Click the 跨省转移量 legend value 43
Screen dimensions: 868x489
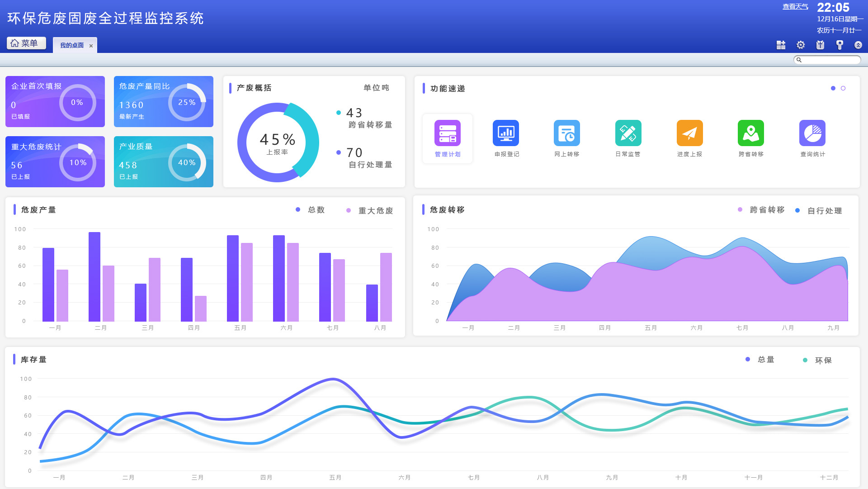tap(354, 113)
